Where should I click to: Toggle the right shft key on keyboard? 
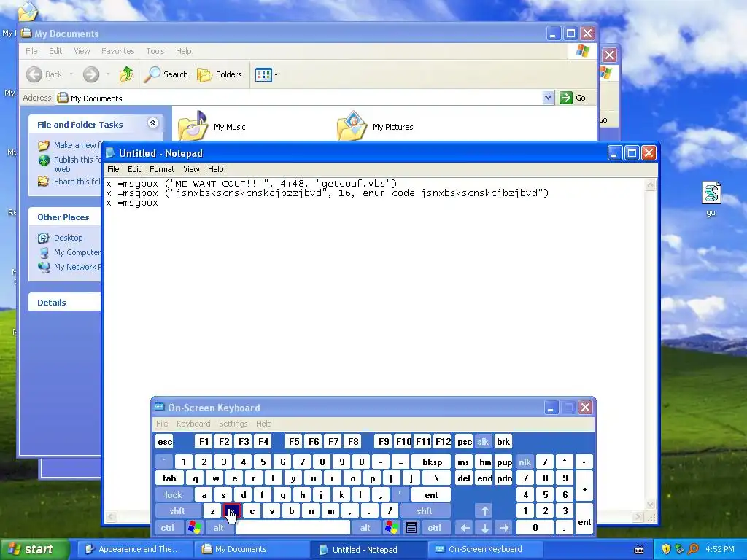[425, 511]
